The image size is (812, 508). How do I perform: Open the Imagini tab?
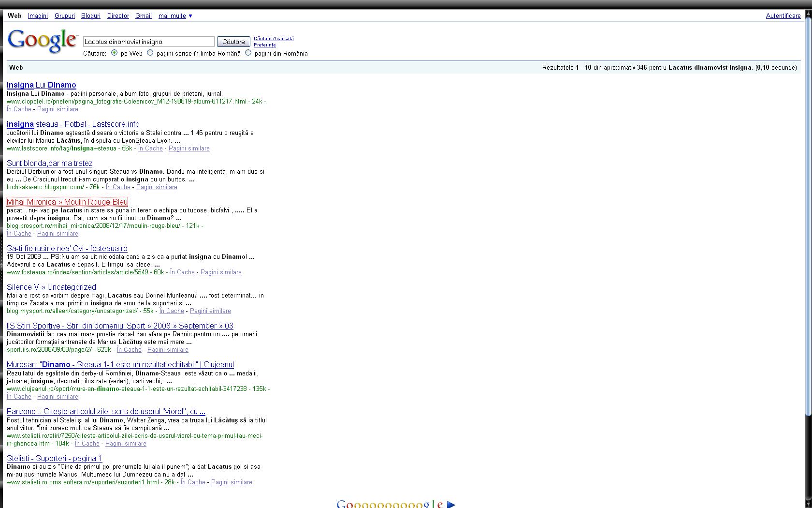(x=38, y=16)
